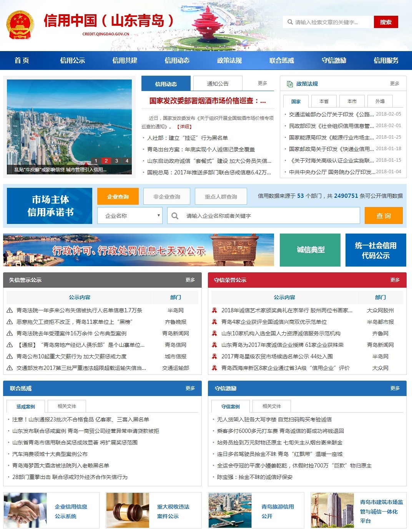The height and width of the screenshot is (532, 412).
Task: Open the 企业名称 dropdown
Action: click(x=130, y=216)
